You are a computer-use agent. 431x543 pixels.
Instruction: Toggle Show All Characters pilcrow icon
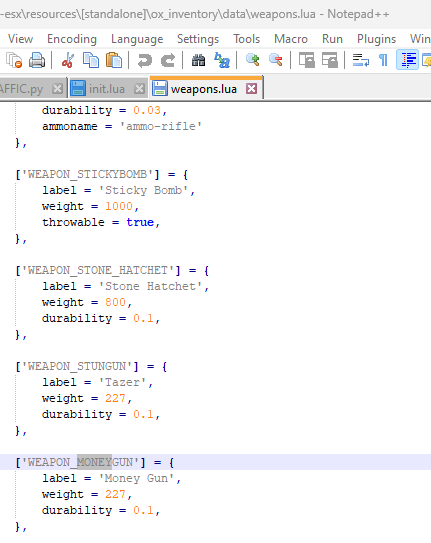pos(384,60)
